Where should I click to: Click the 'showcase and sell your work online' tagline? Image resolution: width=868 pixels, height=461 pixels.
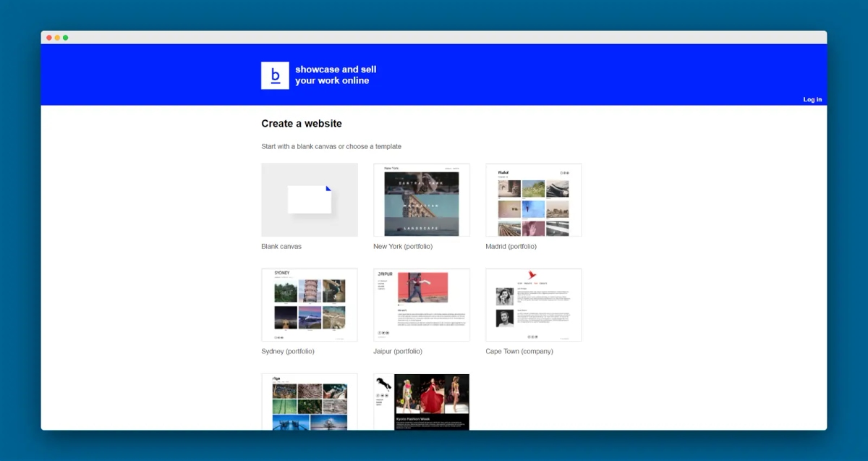tap(336, 75)
